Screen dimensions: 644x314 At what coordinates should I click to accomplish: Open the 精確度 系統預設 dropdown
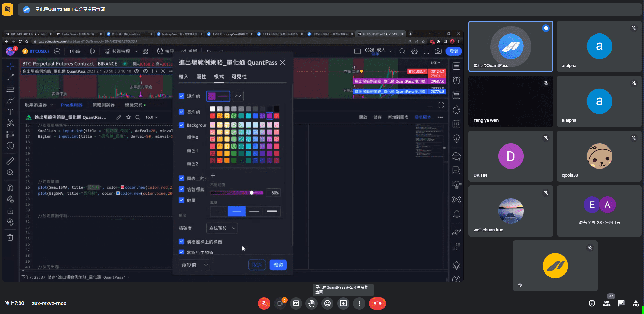coord(222,228)
